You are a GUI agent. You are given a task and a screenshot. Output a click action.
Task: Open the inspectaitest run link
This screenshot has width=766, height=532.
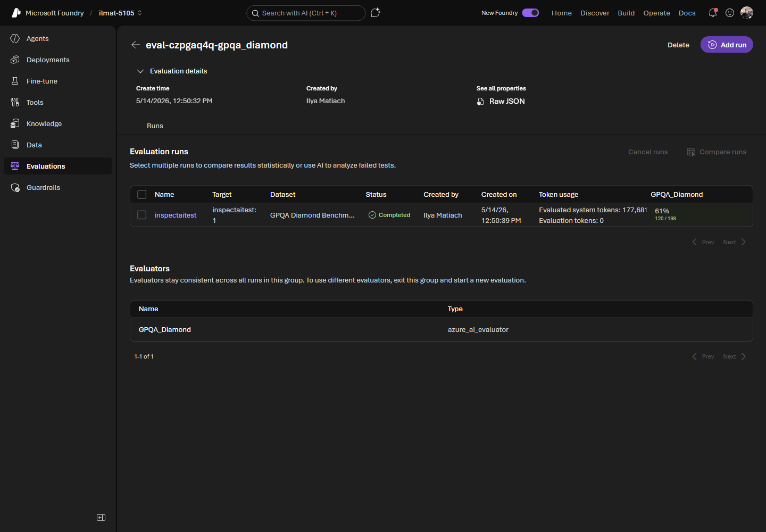(x=176, y=215)
